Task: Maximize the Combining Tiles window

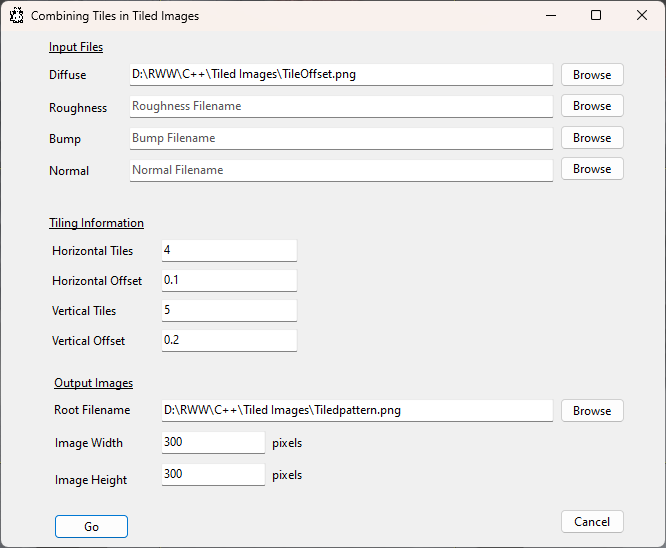Action: click(596, 16)
